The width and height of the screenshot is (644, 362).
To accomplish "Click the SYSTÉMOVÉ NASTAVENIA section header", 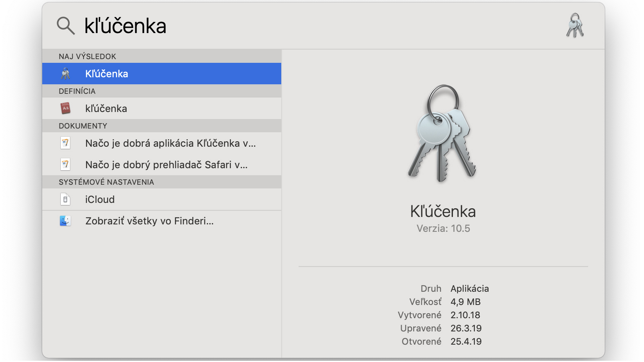I will 162,182.
